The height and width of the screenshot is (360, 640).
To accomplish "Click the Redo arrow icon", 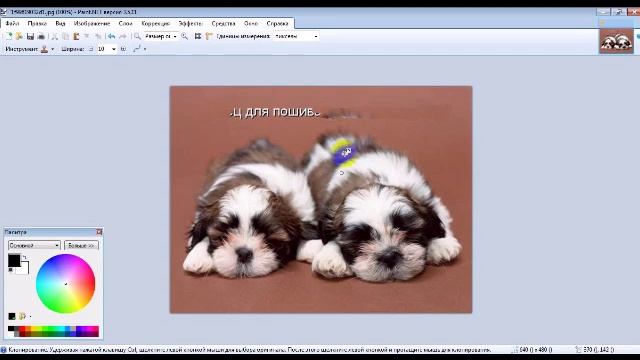I will pyautogui.click(x=122, y=36).
